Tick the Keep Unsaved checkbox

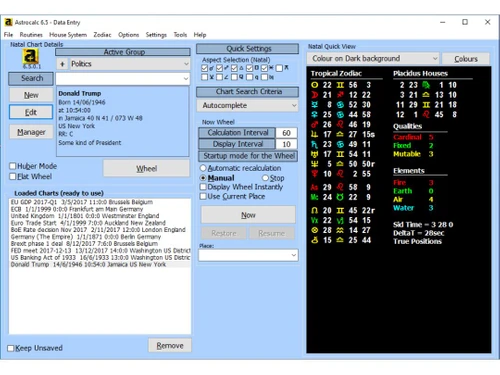point(11,348)
